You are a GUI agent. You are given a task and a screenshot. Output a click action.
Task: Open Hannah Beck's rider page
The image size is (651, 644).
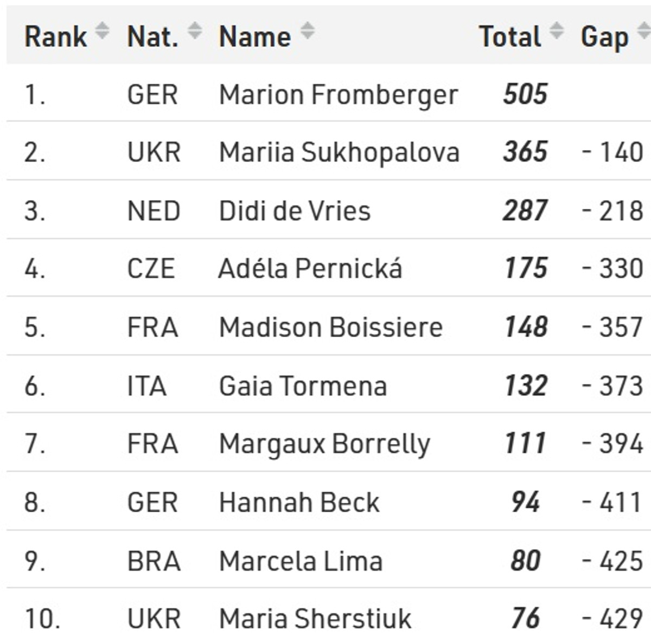299,502
